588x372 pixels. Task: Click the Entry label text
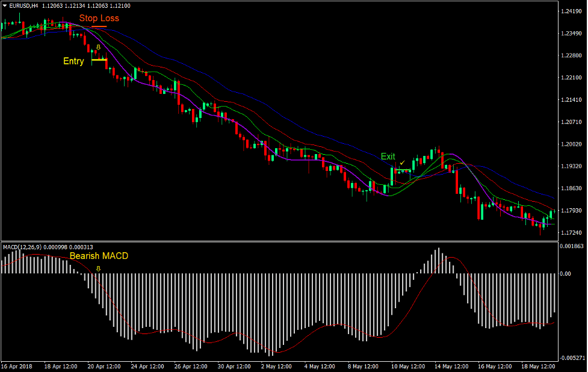click(73, 61)
